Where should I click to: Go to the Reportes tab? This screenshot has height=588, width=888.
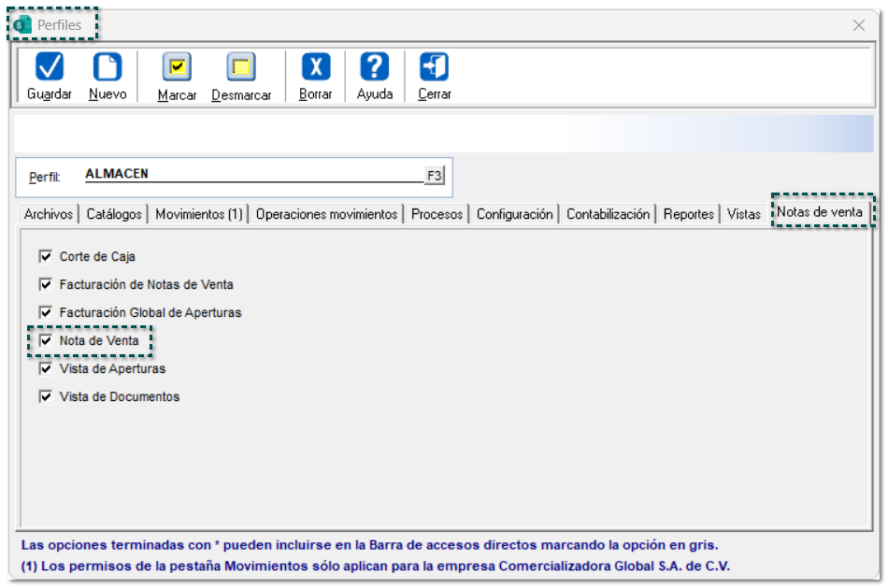(689, 214)
